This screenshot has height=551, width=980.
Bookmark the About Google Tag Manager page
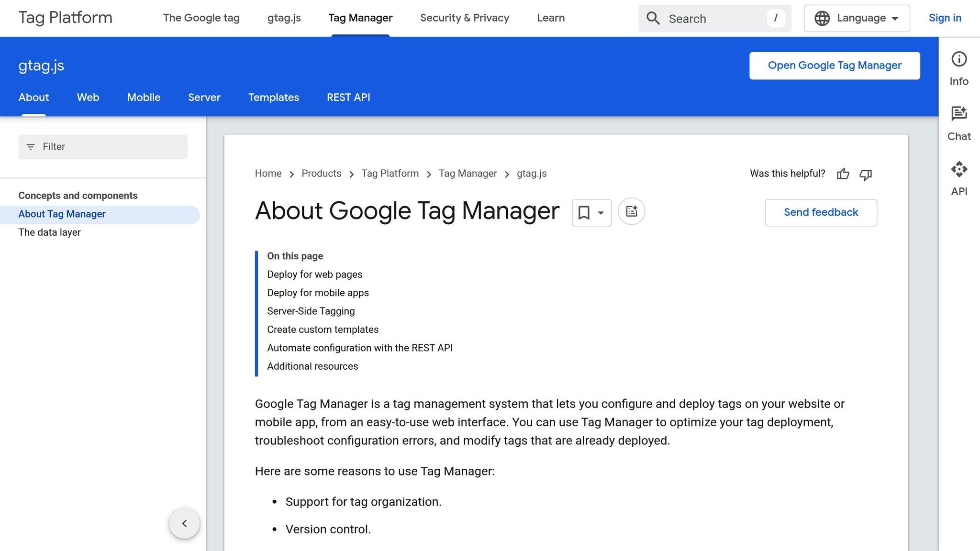click(x=584, y=212)
